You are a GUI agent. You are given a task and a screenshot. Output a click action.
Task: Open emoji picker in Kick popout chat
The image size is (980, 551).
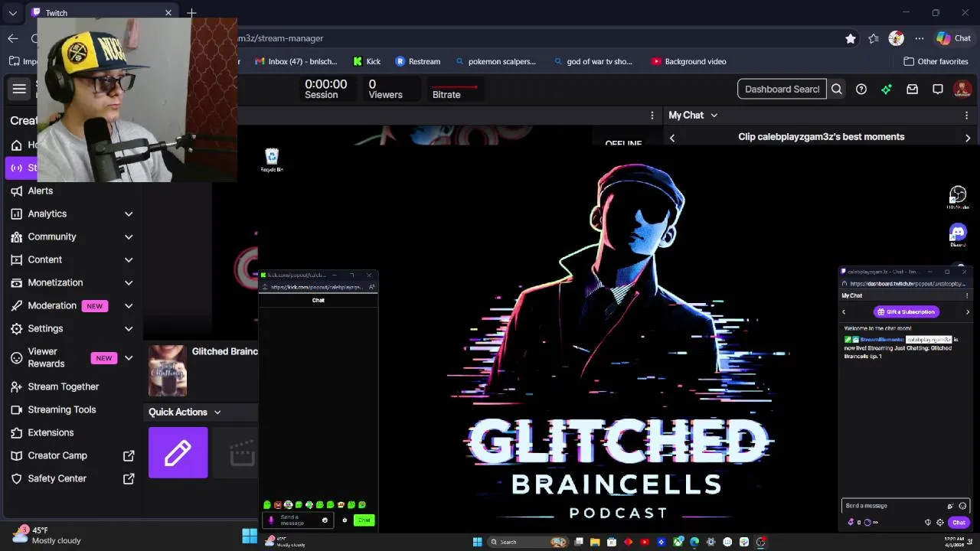coord(325,520)
